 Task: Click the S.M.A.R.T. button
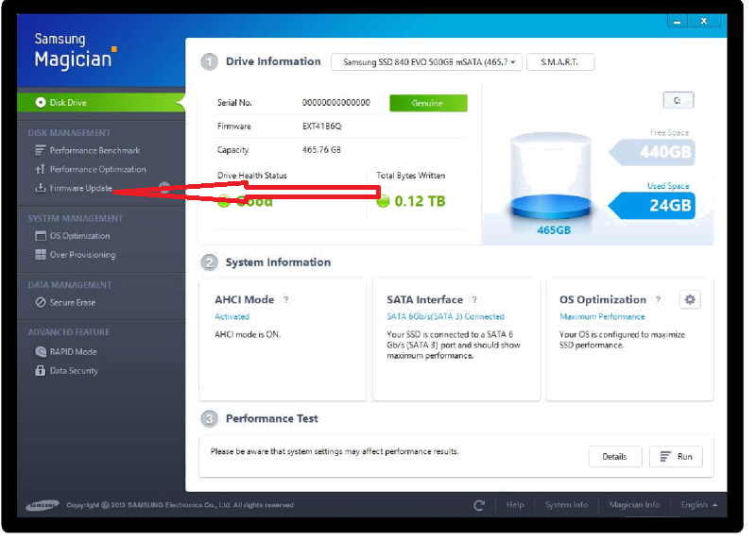[560, 62]
